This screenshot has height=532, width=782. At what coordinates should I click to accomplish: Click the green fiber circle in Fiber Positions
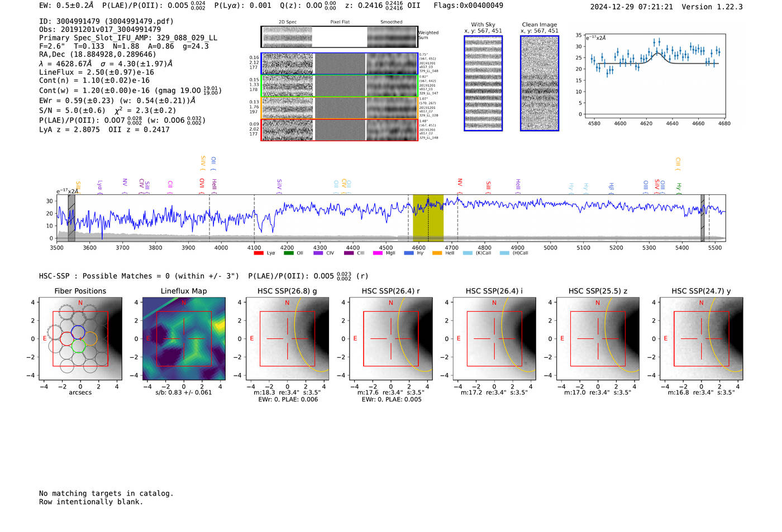point(78,346)
